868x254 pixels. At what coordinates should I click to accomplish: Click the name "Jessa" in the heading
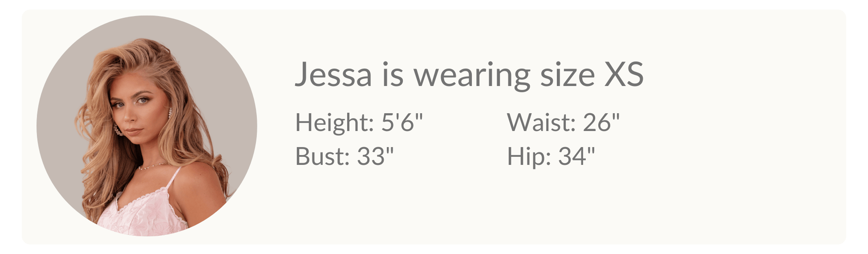point(333,74)
